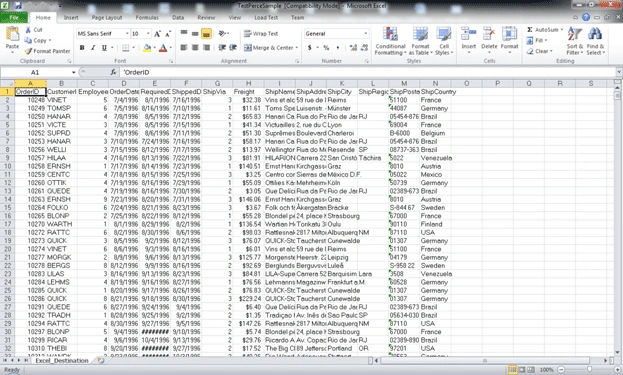
Task: Apply Accounting dollar format
Action: (310, 48)
